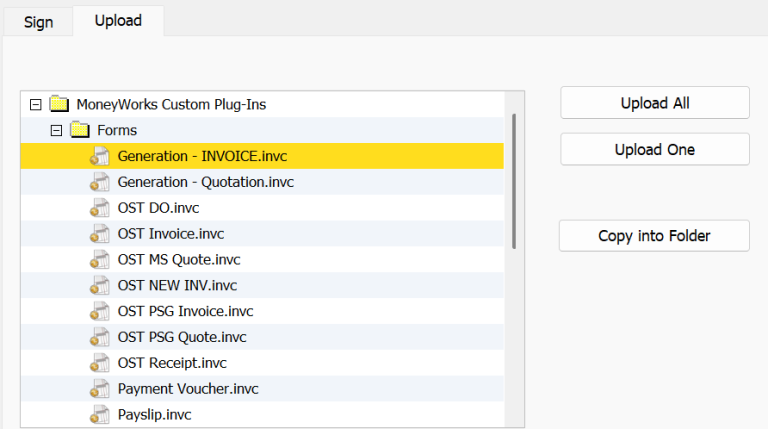Select the OST Invoice.invc file name
This screenshot has height=429, width=768.
tap(170, 234)
